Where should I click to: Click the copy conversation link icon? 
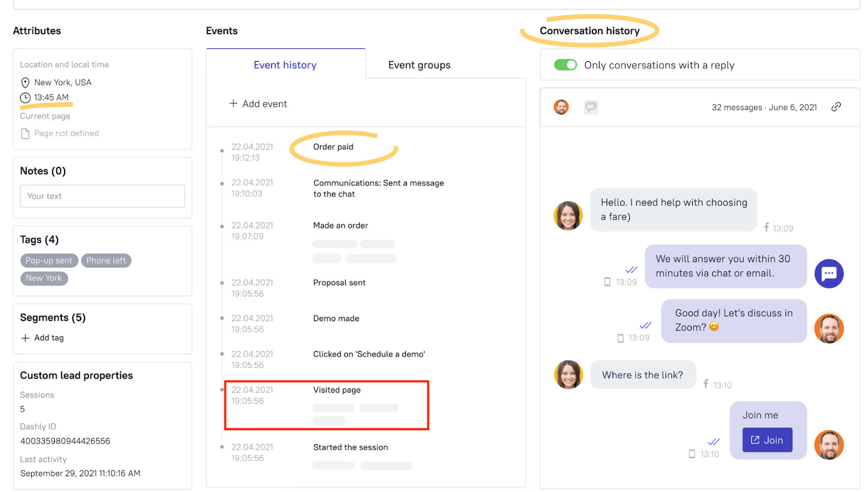836,107
